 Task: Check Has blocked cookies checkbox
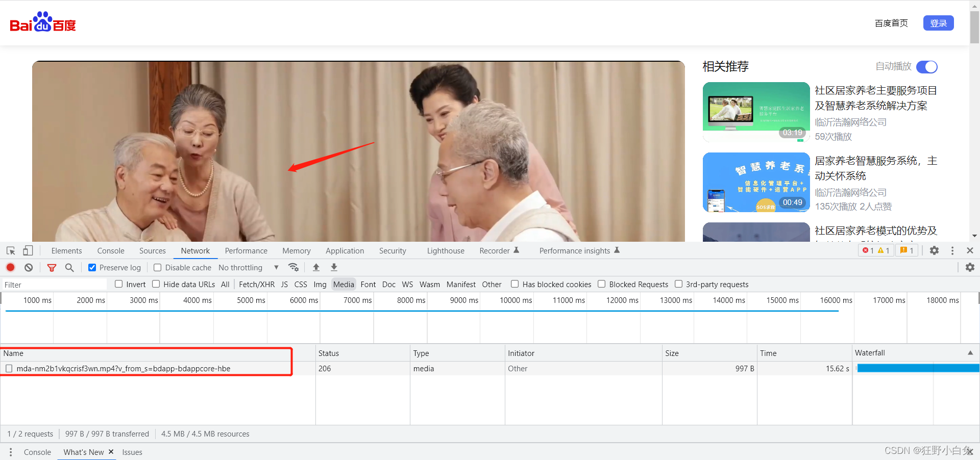(515, 284)
